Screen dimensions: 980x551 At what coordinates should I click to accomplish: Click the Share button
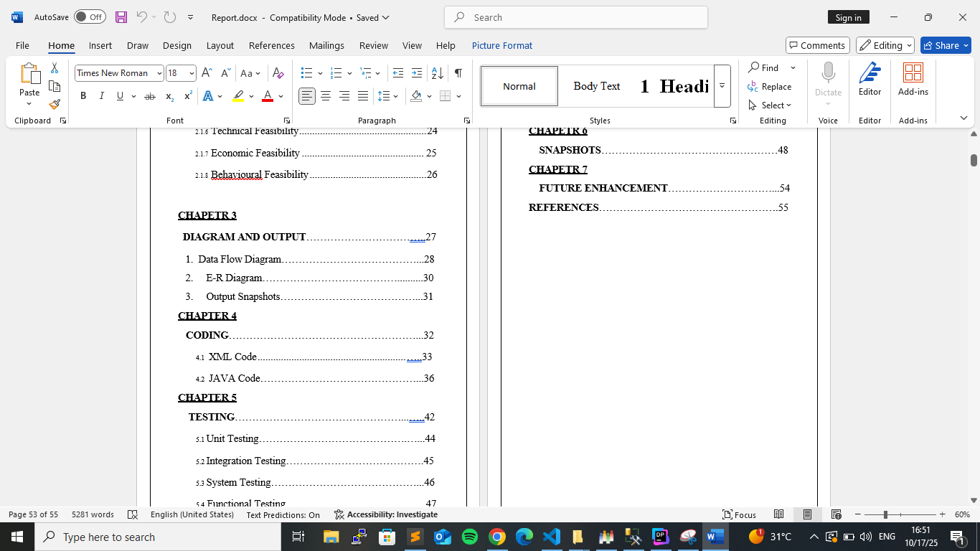(946, 45)
